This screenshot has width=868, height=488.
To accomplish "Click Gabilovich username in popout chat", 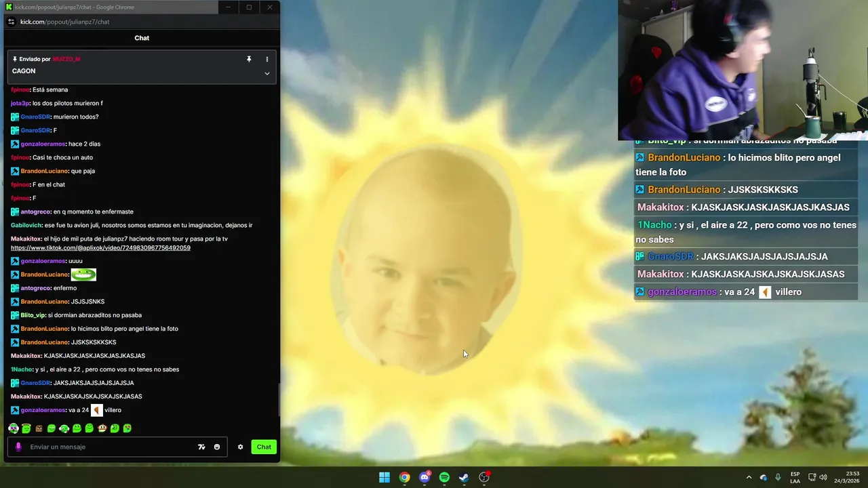I will 26,225.
